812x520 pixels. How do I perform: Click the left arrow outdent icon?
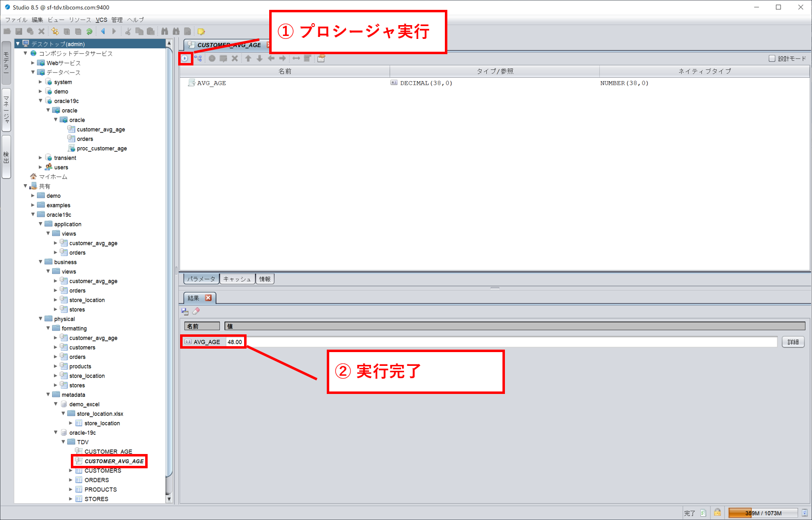pos(271,59)
